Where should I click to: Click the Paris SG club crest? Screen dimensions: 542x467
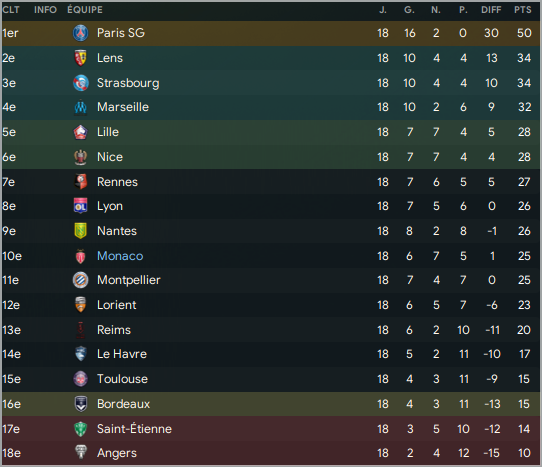point(81,33)
